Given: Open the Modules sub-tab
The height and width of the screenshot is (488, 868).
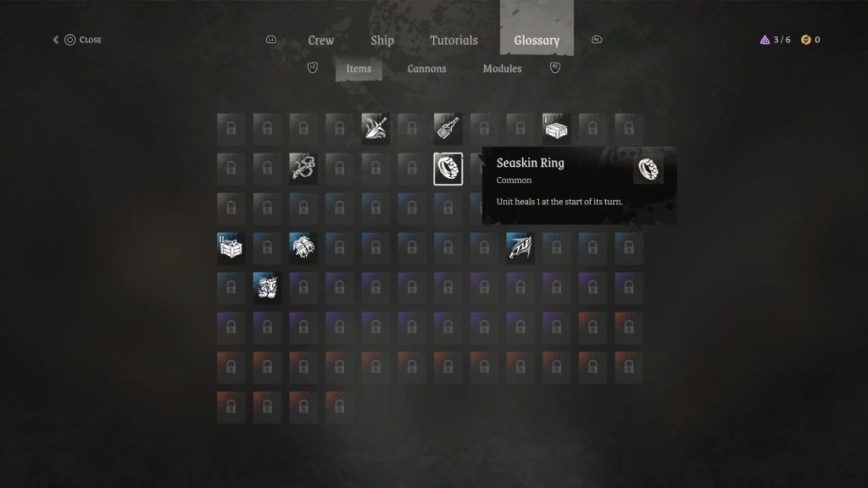Looking at the screenshot, I should click(502, 69).
